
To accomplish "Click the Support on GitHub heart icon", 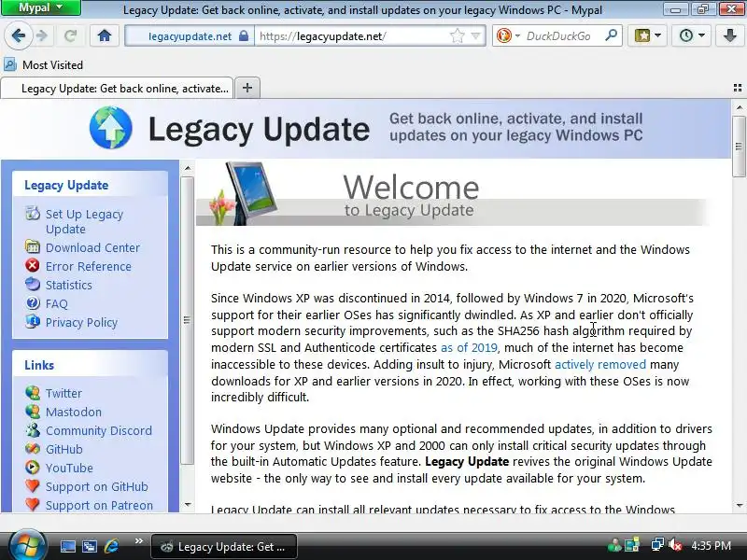I will (33, 485).
